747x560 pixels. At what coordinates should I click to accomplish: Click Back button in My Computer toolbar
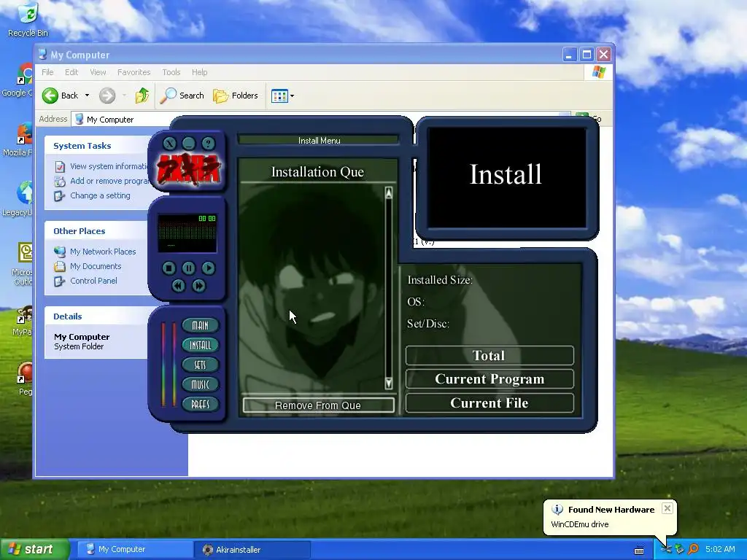(61, 96)
